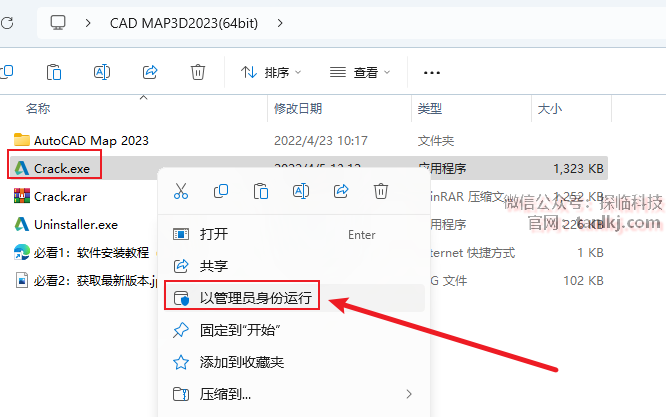The height and width of the screenshot is (417, 666).
Task: Click the context menu Copy icon
Action: 221,191
